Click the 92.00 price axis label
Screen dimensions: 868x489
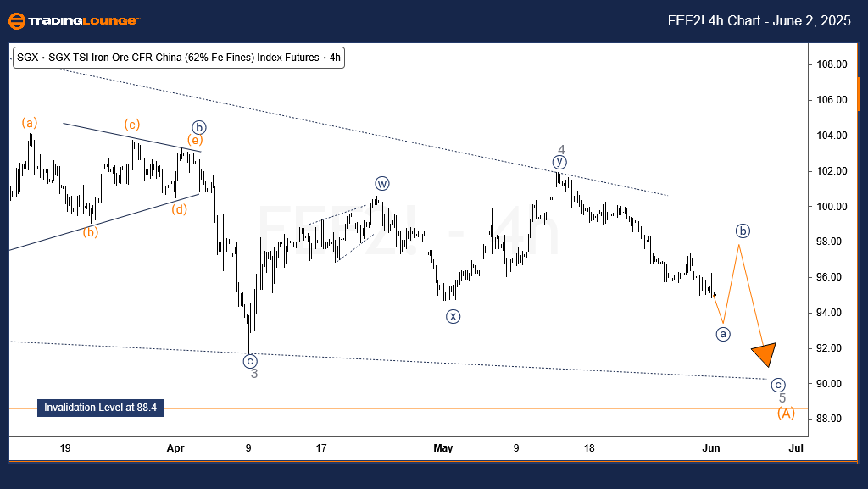(832, 348)
